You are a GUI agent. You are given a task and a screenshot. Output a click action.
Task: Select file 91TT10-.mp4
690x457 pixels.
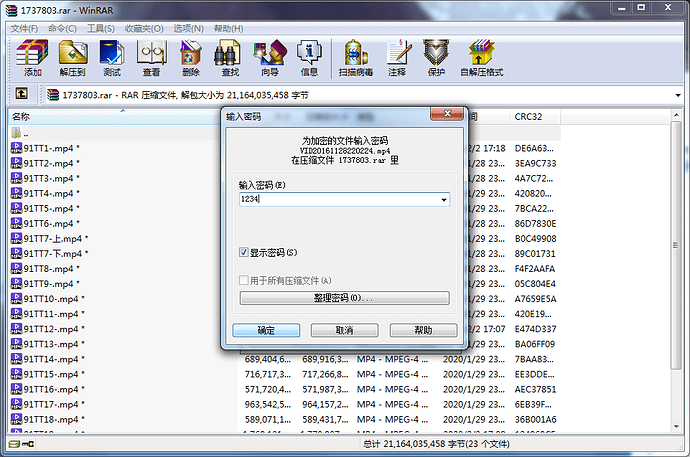[x=48, y=299]
